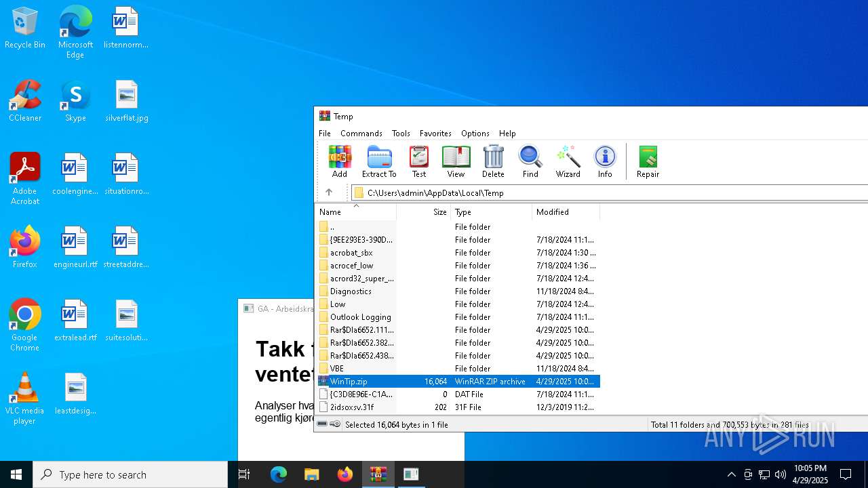
Task: Open the Google Chrome desktop shortcut
Action: (x=25, y=325)
